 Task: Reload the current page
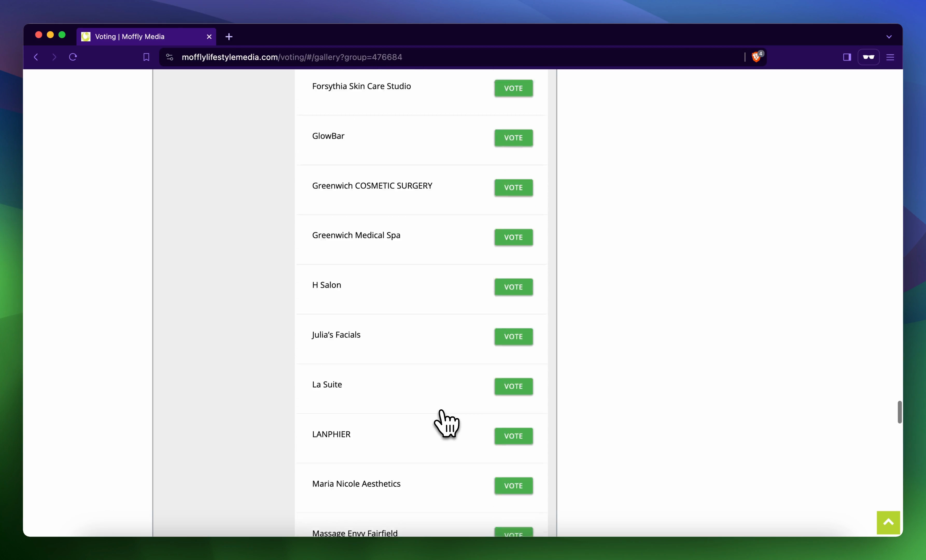(x=73, y=57)
